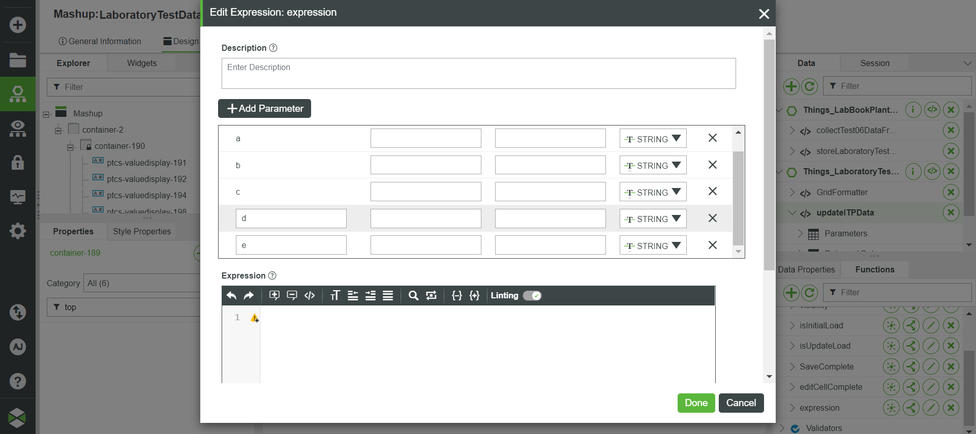Click the bindings icon for isUpdateLoad function

coord(911,346)
